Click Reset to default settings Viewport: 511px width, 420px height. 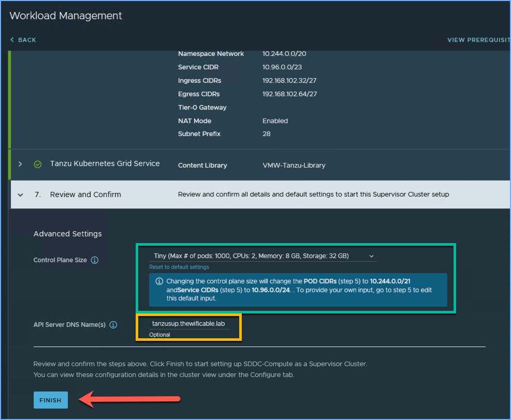pos(179,267)
